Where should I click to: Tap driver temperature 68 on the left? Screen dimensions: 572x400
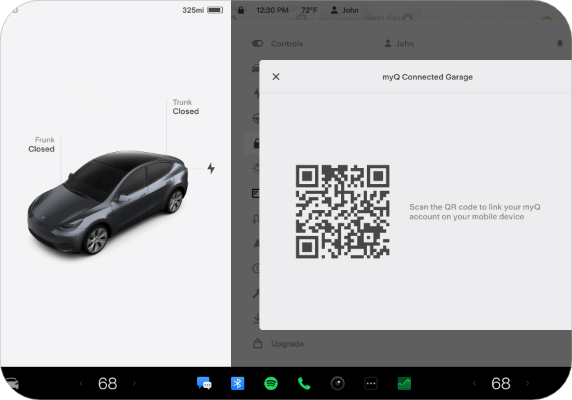point(108,384)
